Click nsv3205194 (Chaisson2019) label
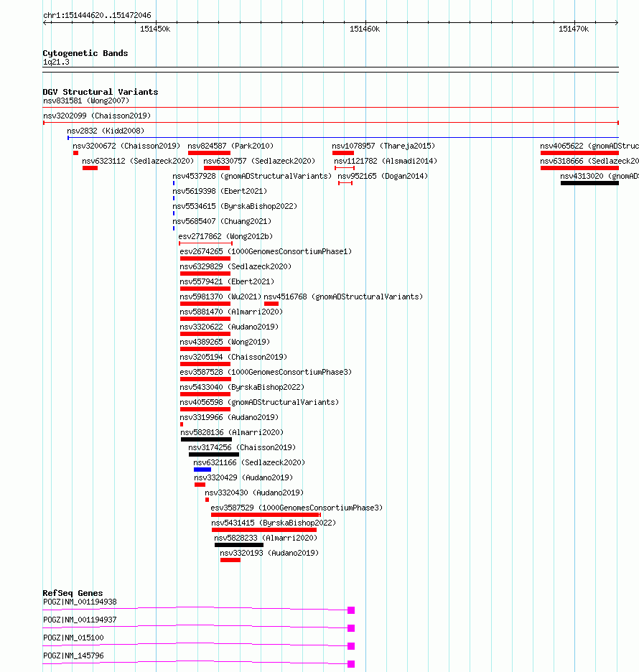 (233, 357)
